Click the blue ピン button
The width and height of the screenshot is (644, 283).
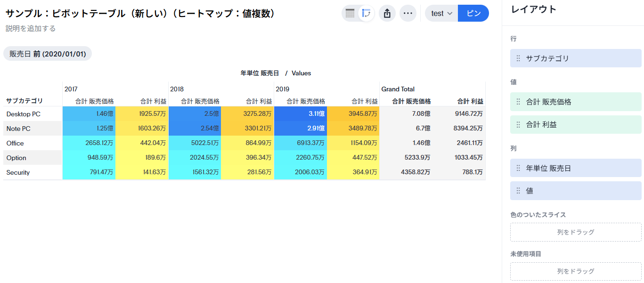tap(473, 13)
